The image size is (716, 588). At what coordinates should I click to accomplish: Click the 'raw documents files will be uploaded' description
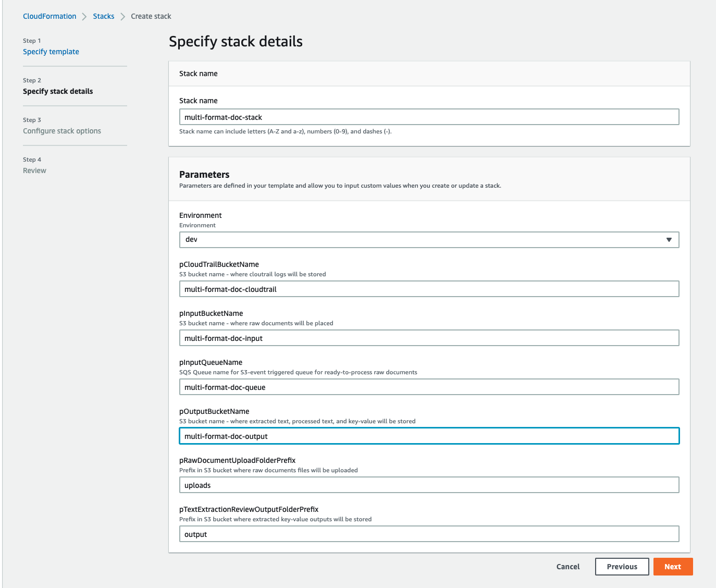pos(268,470)
